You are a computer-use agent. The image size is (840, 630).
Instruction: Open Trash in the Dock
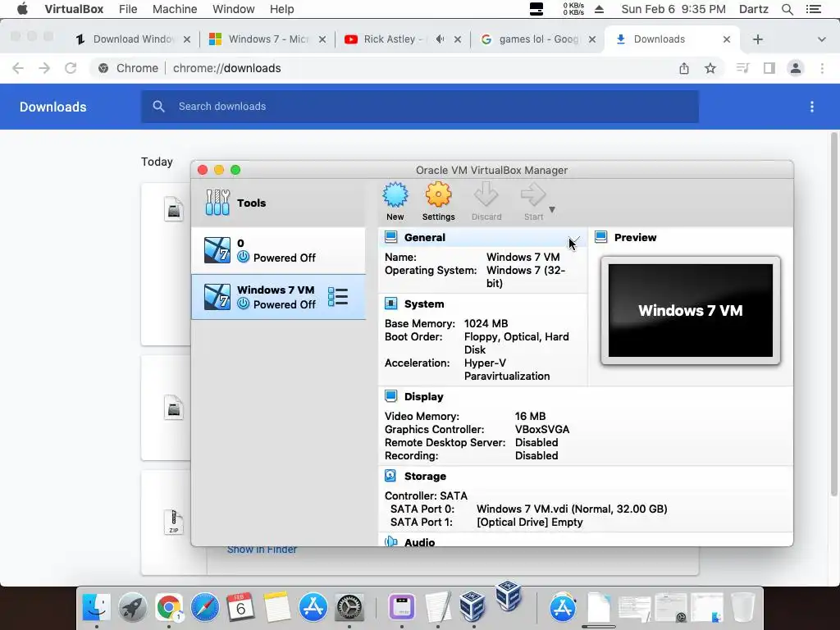[743, 608]
